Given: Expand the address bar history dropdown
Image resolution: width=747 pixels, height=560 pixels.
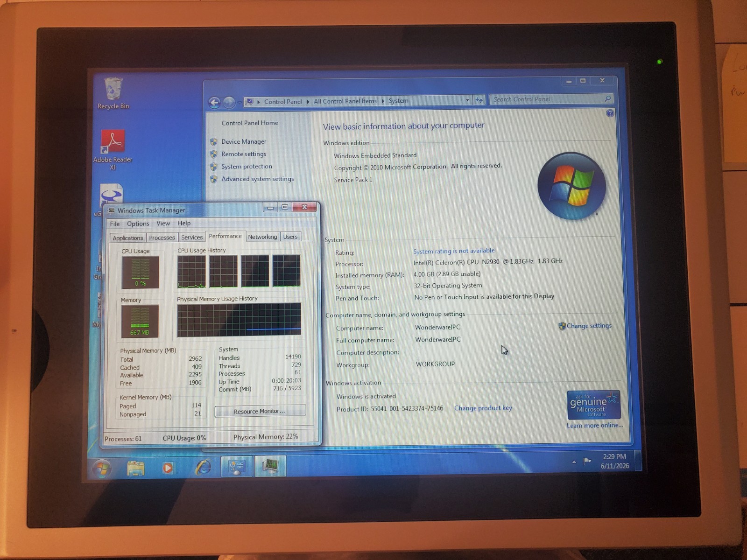Looking at the screenshot, I should (x=467, y=100).
